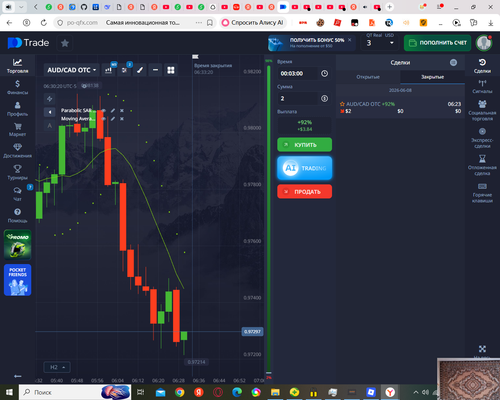Open Спросить Алису AI browser button
The width and height of the screenshot is (500, 400).
(x=253, y=22)
